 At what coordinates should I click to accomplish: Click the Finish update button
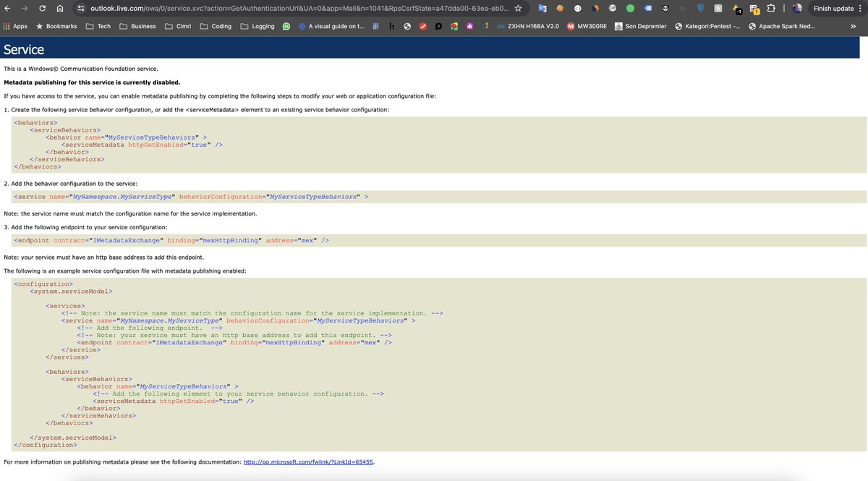tap(833, 8)
